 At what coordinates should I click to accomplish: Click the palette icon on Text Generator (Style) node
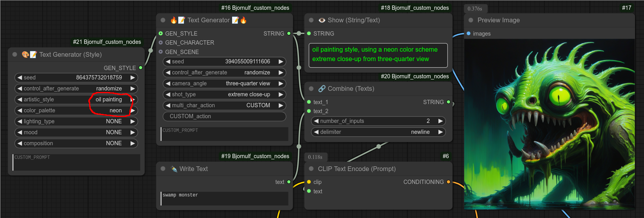click(25, 55)
